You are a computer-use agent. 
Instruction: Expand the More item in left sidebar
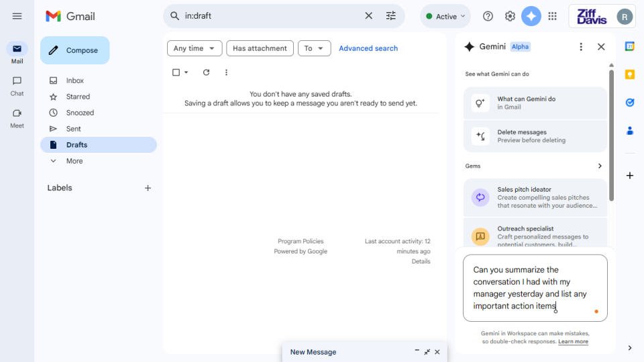coord(74,161)
